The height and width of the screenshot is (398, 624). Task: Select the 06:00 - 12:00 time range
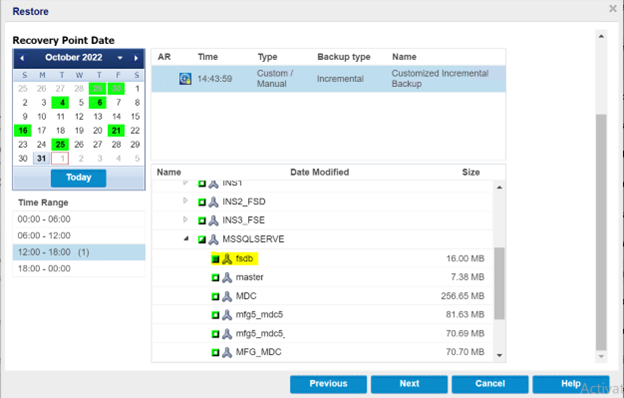79,236
